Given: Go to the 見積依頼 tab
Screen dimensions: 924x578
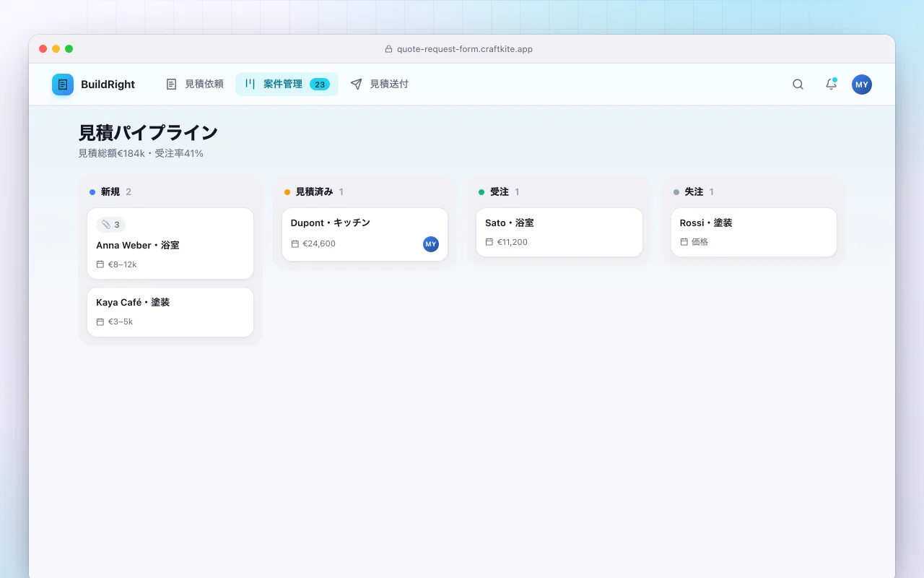Looking at the screenshot, I should point(194,85).
